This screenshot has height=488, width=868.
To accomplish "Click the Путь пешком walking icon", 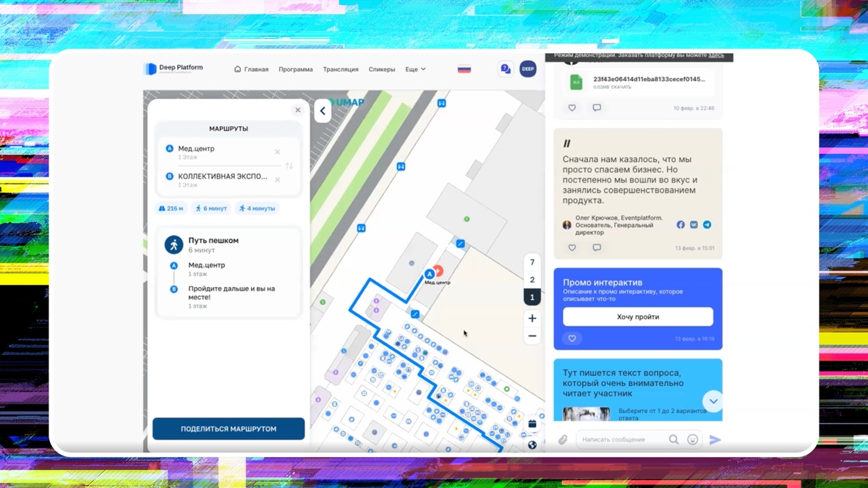I will [x=174, y=244].
